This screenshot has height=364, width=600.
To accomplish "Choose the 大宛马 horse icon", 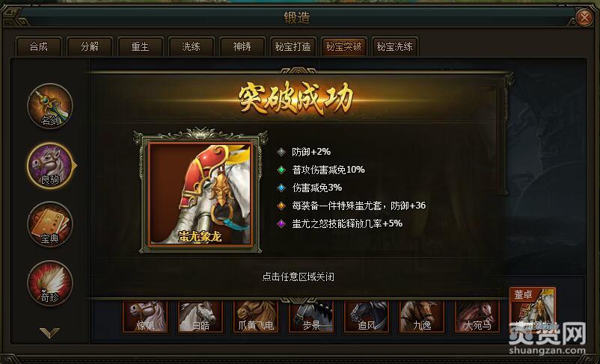I will click(x=477, y=316).
